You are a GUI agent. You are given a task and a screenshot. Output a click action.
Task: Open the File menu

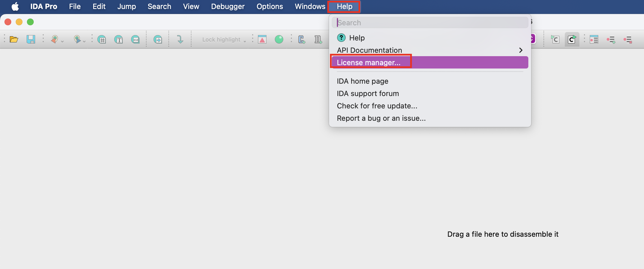tap(75, 6)
